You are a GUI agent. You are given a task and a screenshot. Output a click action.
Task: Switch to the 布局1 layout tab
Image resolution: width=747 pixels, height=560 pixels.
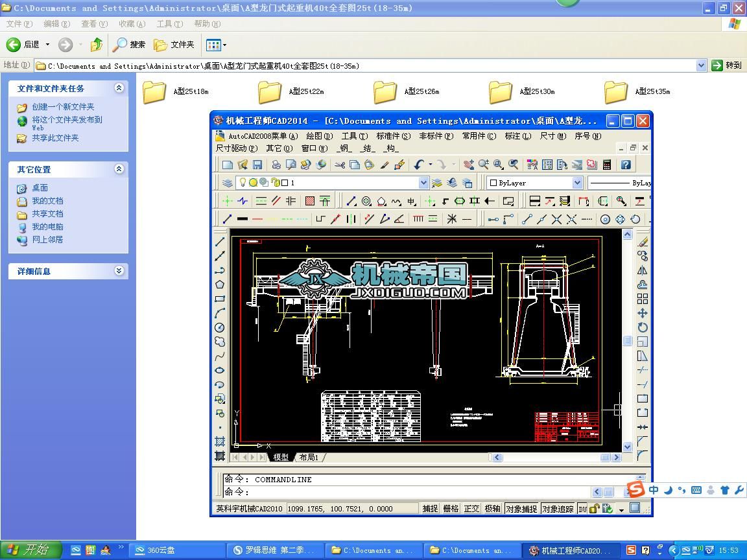(309, 458)
